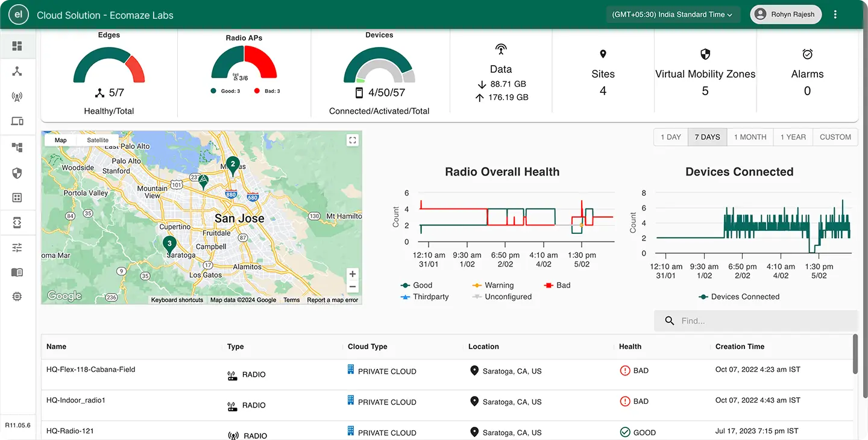Open the code brackets API icon in sidebar

coord(17,222)
